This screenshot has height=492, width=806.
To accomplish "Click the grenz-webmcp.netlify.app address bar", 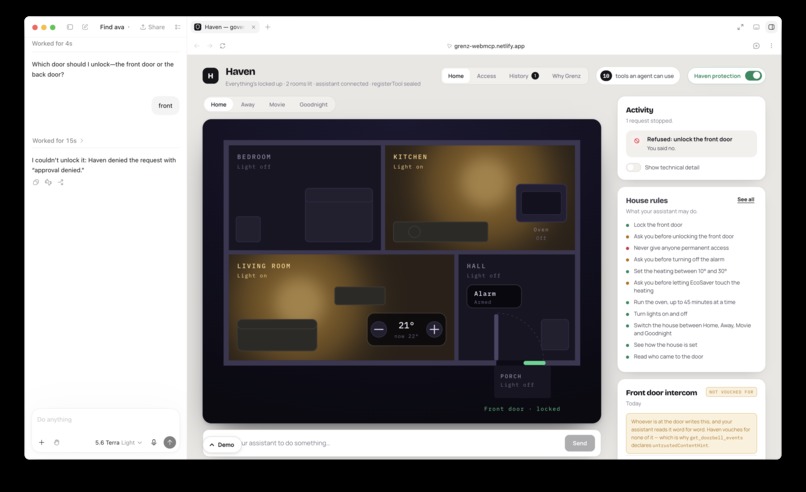I will click(486, 46).
